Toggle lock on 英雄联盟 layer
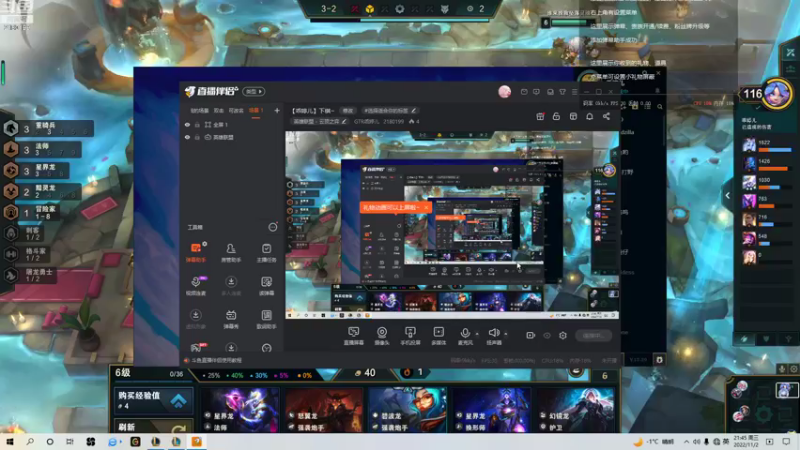This screenshot has height=450, width=800. 197,137
